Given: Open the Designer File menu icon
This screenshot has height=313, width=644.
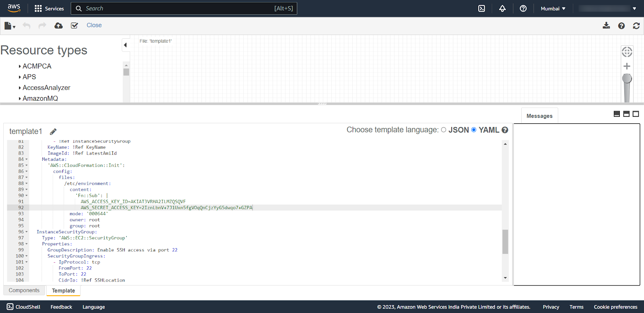Looking at the screenshot, I should tap(10, 26).
